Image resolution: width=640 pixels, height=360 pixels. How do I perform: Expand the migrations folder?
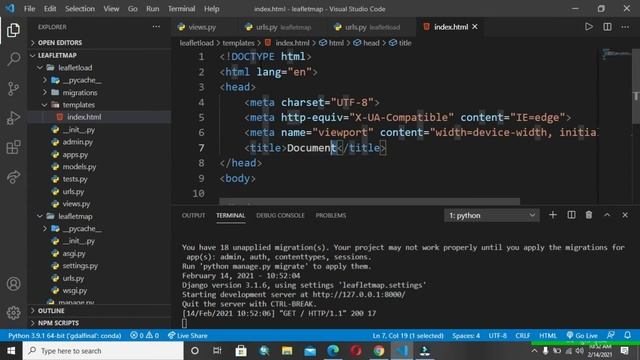(99, 93)
